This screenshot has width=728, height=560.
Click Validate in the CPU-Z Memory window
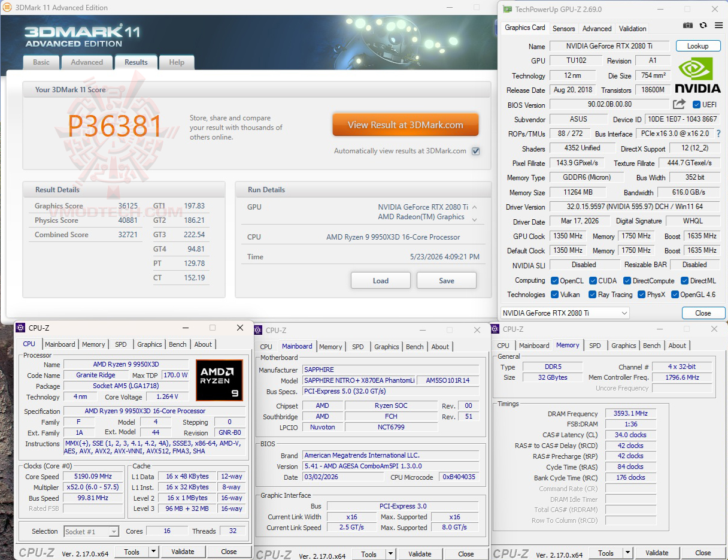(x=657, y=553)
